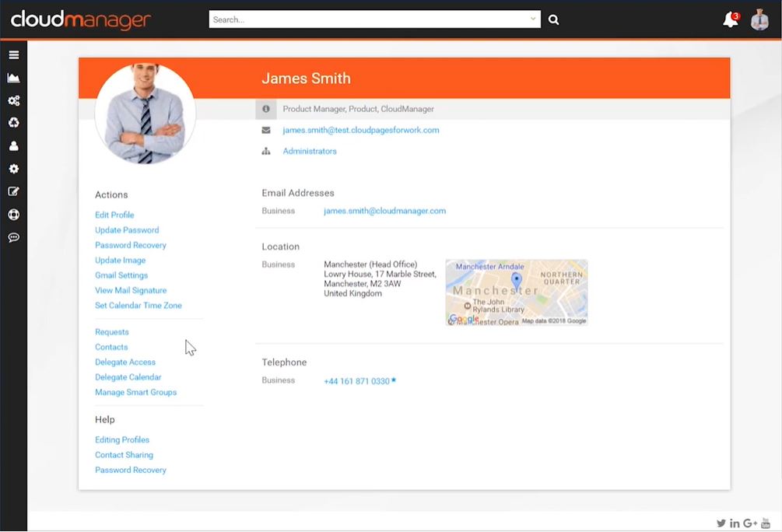This screenshot has height=532, width=782.
Task: Open the Manchester map thumbnail
Action: tap(516, 292)
